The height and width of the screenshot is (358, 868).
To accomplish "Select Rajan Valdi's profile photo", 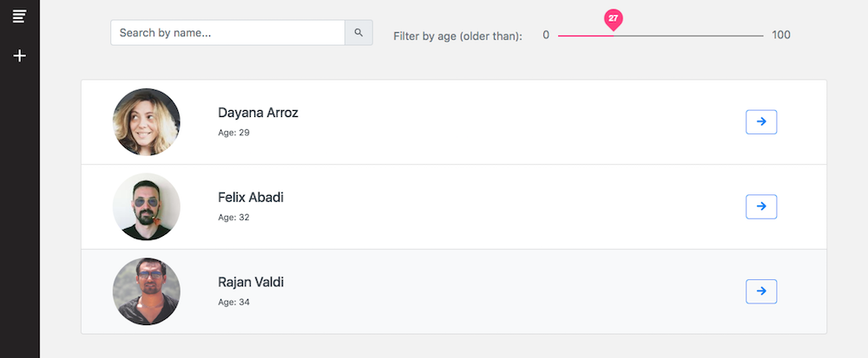I will [146, 291].
